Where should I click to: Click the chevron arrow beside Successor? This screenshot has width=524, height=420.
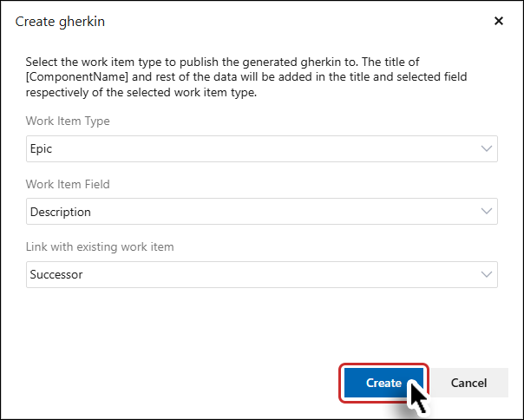pyautogui.click(x=486, y=274)
